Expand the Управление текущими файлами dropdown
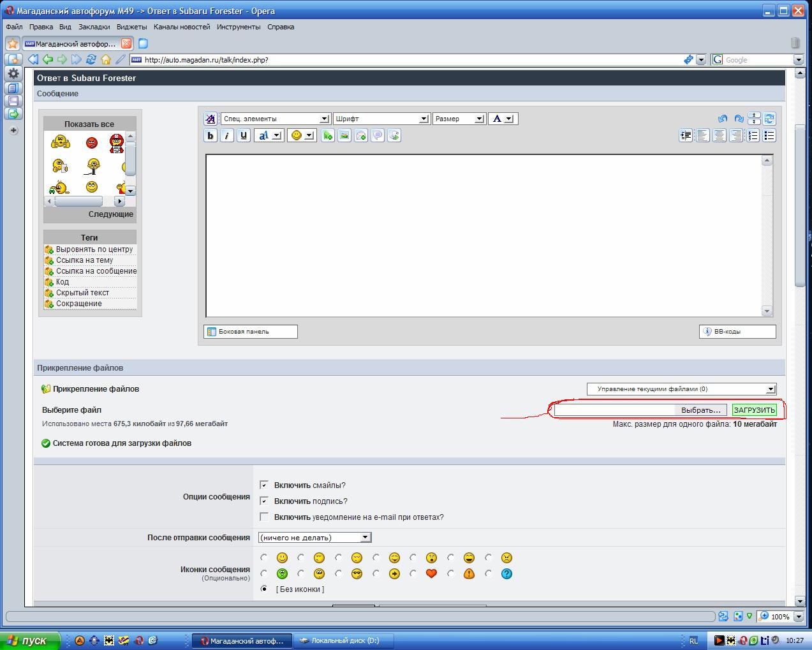Screen dimensions: 812x650 point(681,389)
